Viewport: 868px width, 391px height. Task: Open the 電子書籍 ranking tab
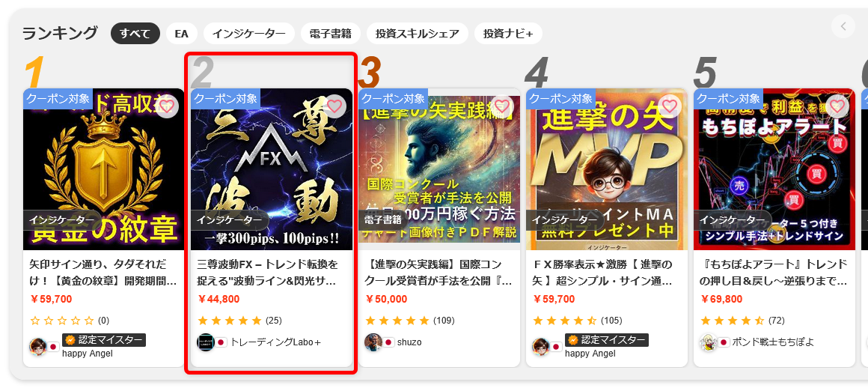click(x=331, y=33)
